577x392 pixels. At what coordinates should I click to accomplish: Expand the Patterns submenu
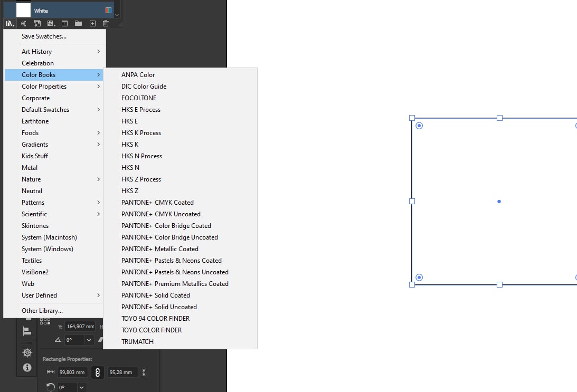point(98,203)
